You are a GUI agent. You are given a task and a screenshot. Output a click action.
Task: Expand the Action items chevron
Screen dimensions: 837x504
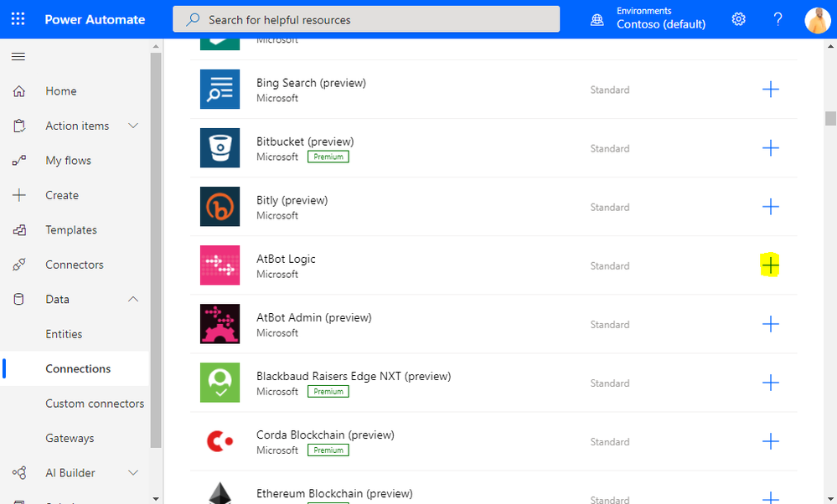[x=132, y=126]
